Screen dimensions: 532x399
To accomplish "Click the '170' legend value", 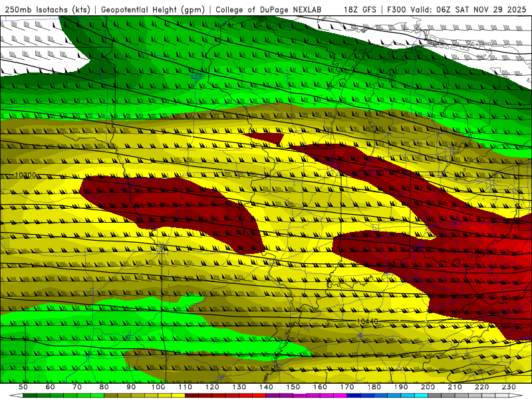I will point(347,387).
